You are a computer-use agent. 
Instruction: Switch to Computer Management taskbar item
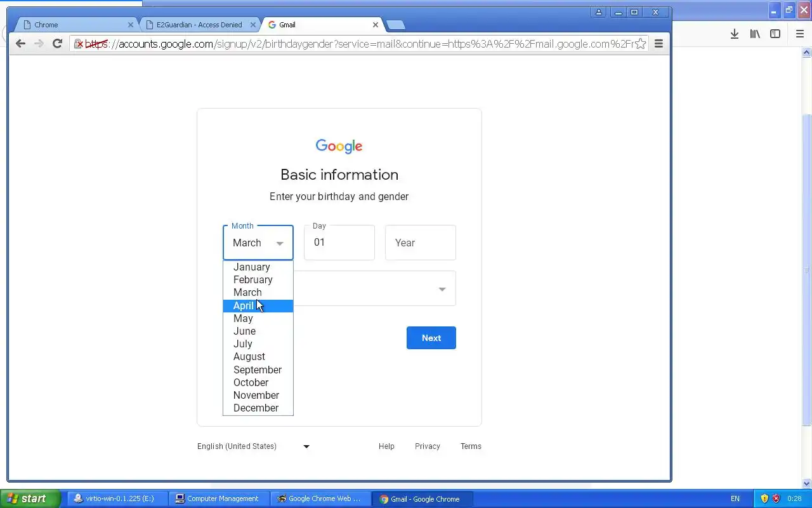219,498
